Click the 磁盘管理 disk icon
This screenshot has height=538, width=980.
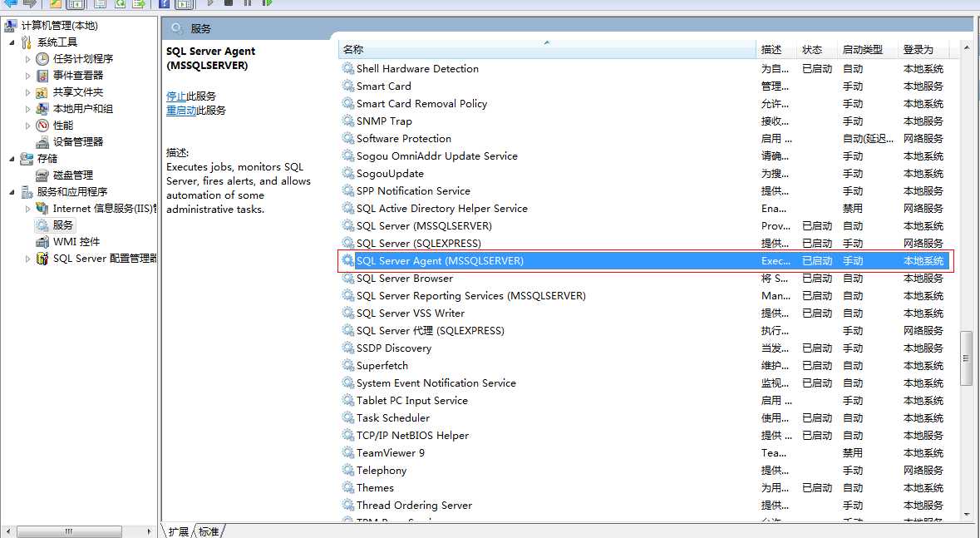coord(42,175)
